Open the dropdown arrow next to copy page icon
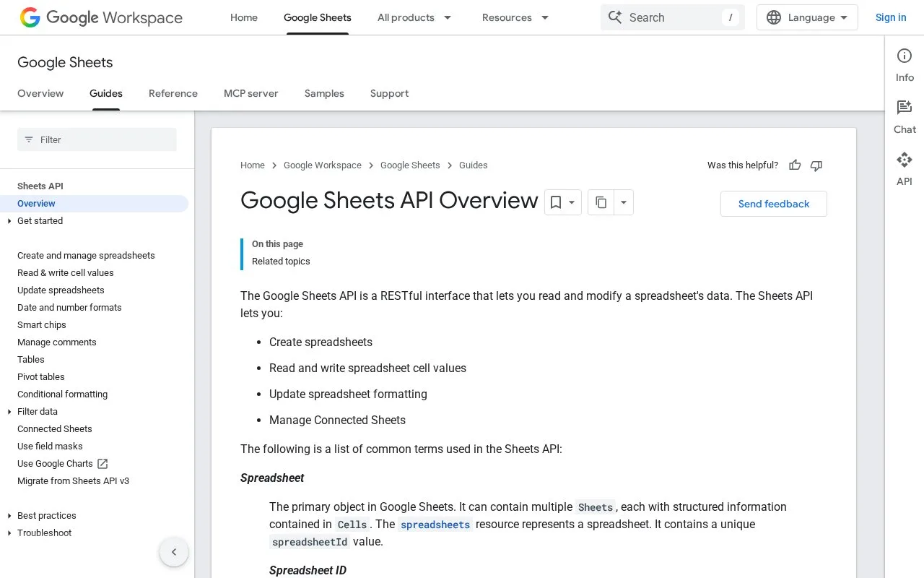924x578 pixels. click(624, 202)
